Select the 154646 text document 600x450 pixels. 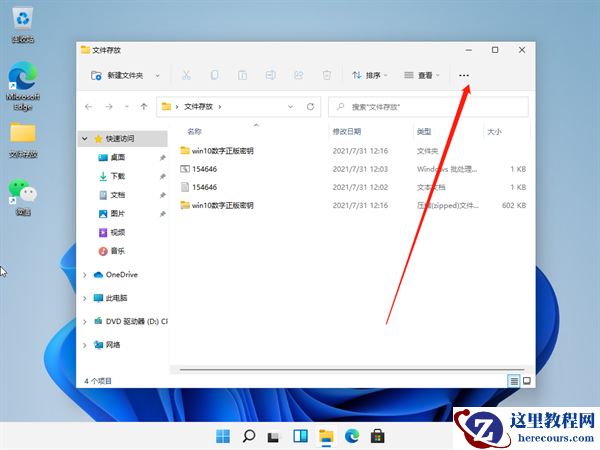click(353, 187)
